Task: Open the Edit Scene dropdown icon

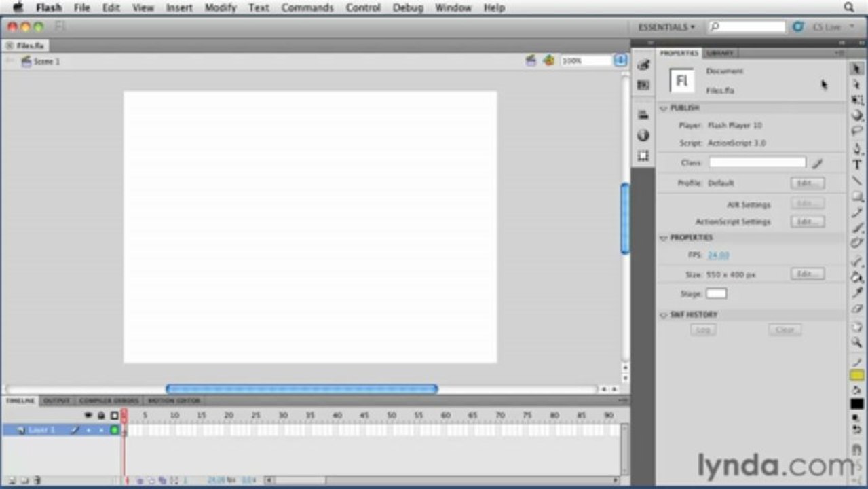Action: [x=531, y=60]
